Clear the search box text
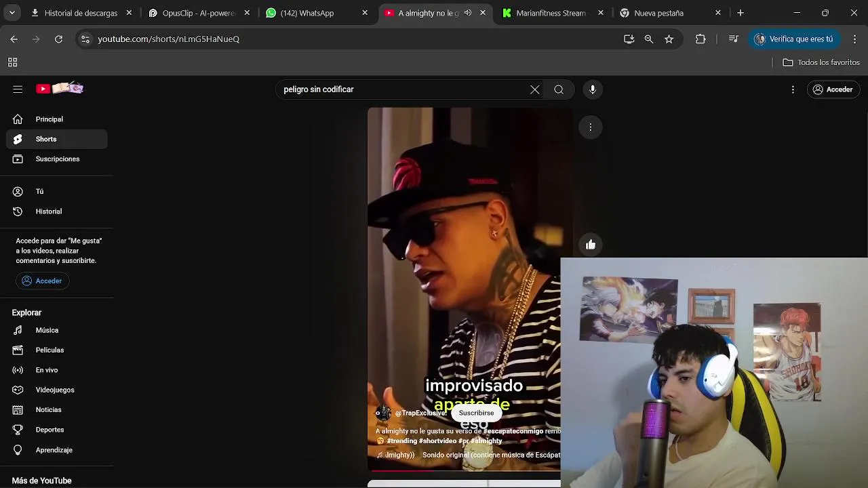The height and width of the screenshot is (488, 868). (535, 89)
